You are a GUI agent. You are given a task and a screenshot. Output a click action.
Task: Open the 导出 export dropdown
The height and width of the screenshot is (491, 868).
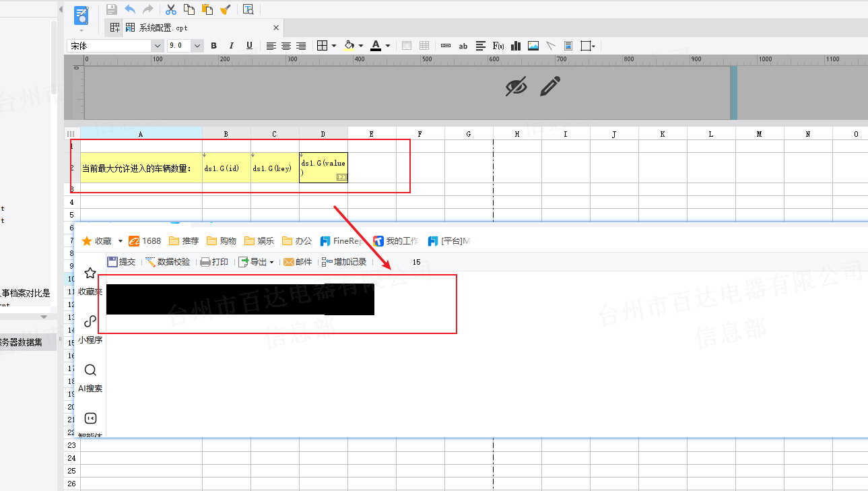(x=257, y=262)
